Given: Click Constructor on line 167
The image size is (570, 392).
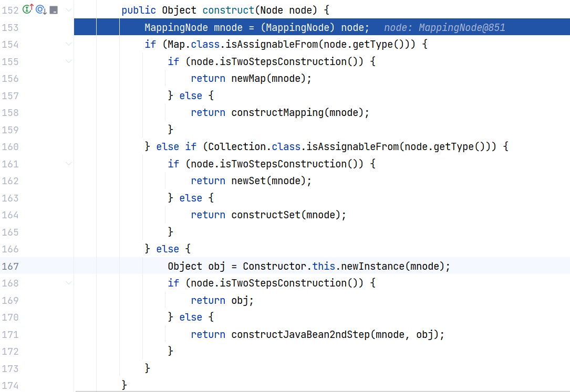Looking at the screenshot, I should point(274,266).
